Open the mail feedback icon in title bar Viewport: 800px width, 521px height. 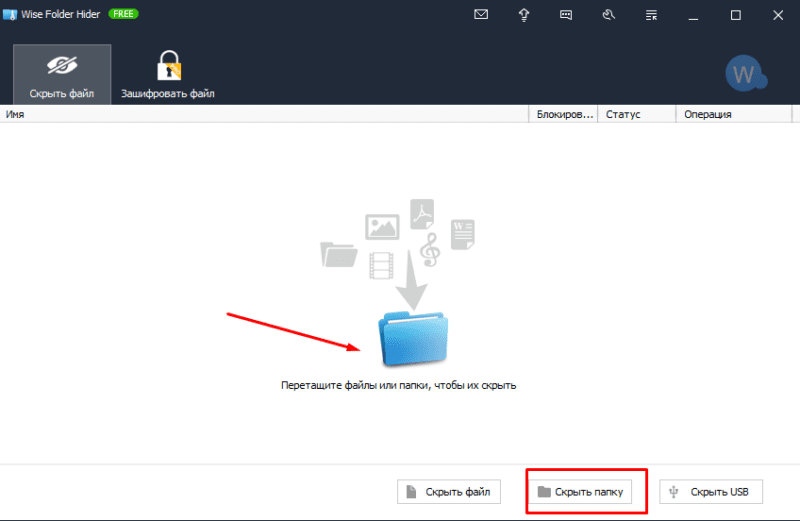(481, 15)
